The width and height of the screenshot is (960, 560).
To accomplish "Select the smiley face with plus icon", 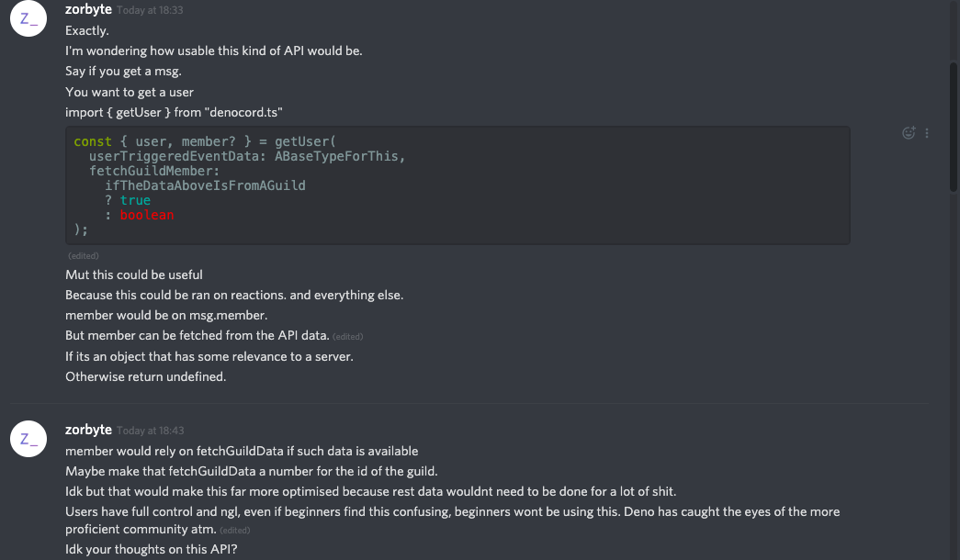I will tap(908, 133).
